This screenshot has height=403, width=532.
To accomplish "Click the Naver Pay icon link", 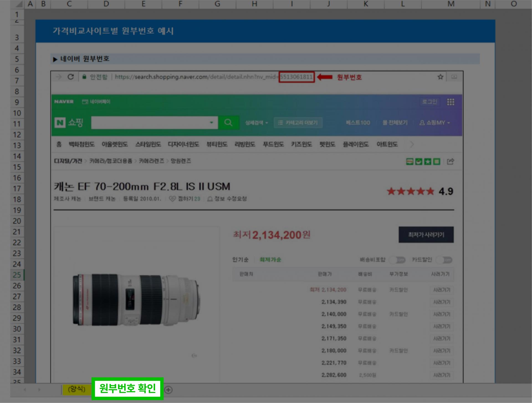I will 96,102.
